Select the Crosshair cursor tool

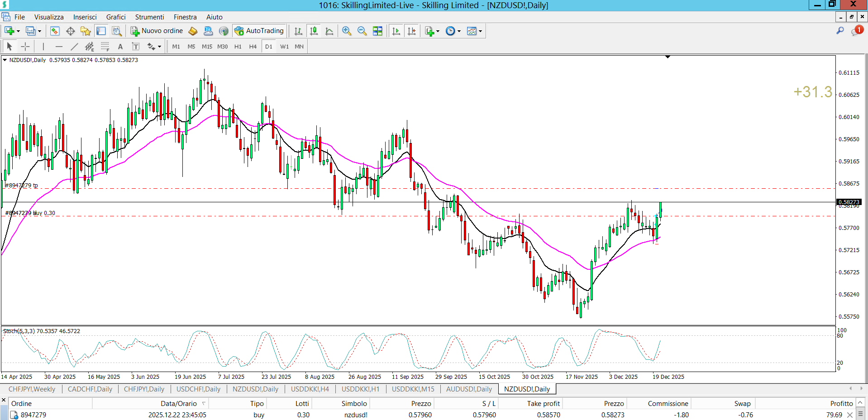pos(25,47)
